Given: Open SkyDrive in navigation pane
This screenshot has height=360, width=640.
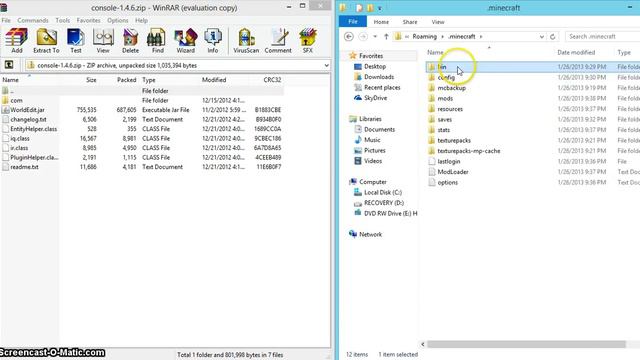Looking at the screenshot, I should click(376, 98).
